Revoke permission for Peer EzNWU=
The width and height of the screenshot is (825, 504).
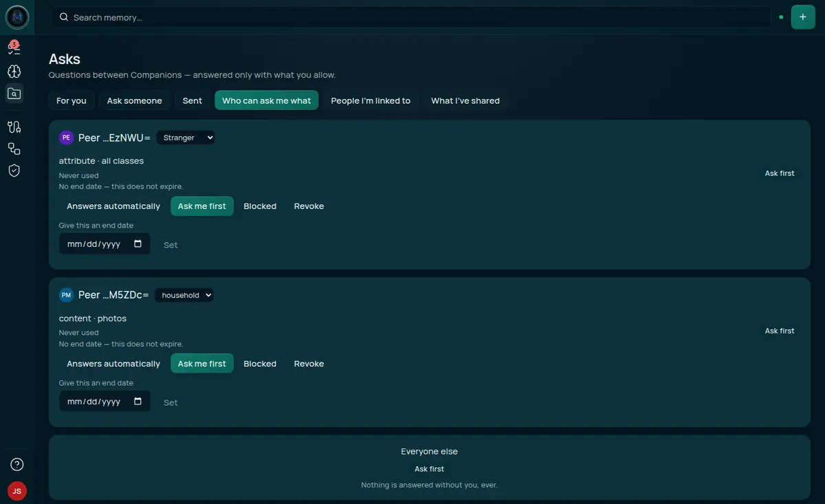309,206
